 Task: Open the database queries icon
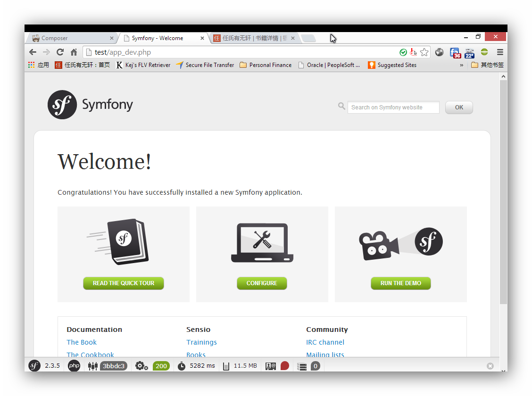(x=302, y=366)
